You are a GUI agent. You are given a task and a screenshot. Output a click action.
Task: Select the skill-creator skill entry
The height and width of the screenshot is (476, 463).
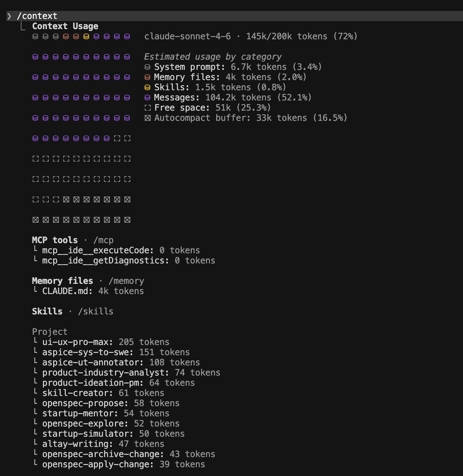coord(77,393)
